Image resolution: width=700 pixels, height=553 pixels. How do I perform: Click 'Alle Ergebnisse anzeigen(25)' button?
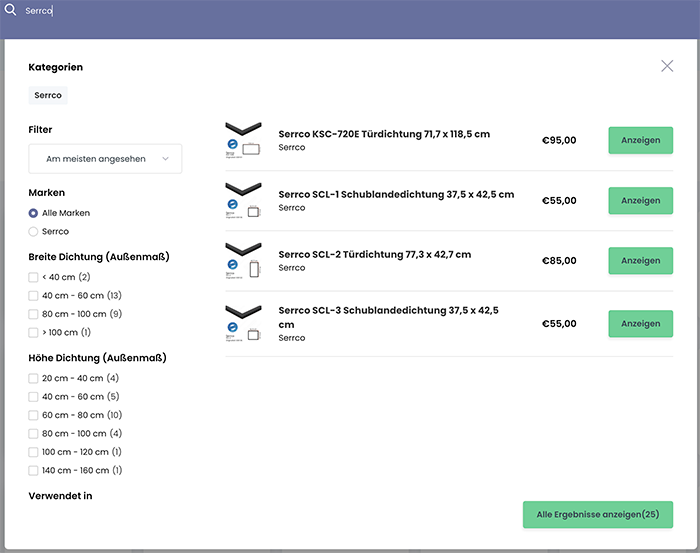[598, 515]
